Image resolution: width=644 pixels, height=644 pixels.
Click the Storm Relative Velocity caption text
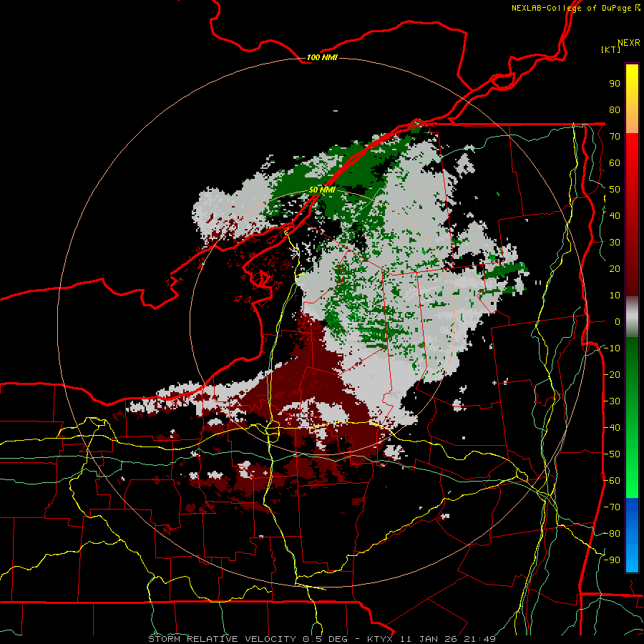tap(322, 639)
